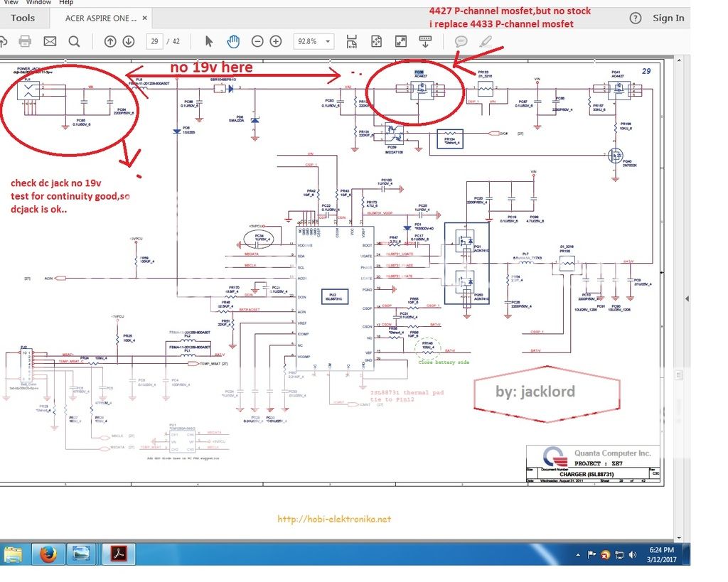Image resolution: width=728 pixels, height=582 pixels.
Task: Print the document with the printer icon
Action: (x=25, y=41)
